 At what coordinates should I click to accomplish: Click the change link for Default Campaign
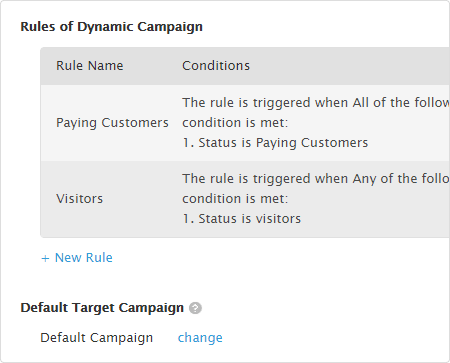pos(200,338)
